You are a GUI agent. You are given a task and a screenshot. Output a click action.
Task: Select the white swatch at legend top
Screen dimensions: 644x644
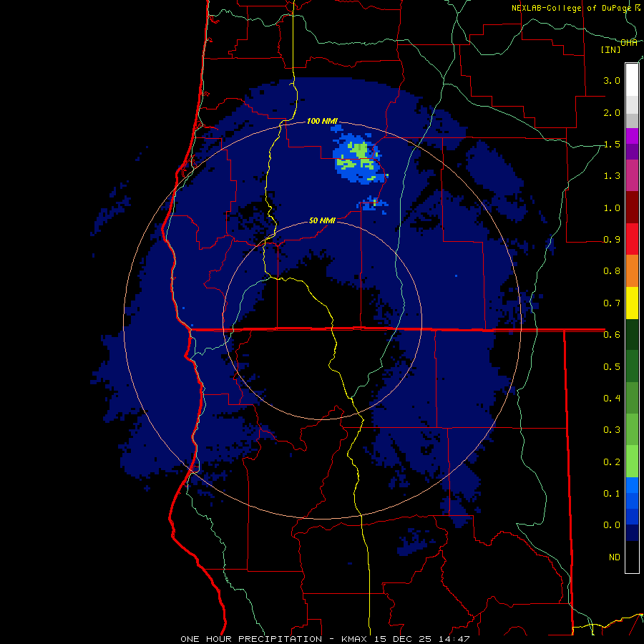(632, 80)
